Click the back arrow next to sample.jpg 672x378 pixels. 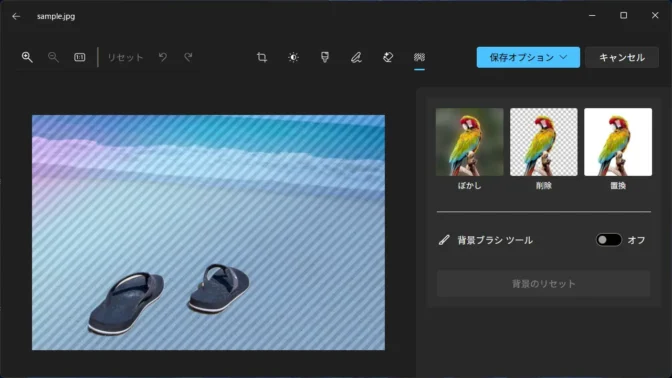click(x=16, y=16)
